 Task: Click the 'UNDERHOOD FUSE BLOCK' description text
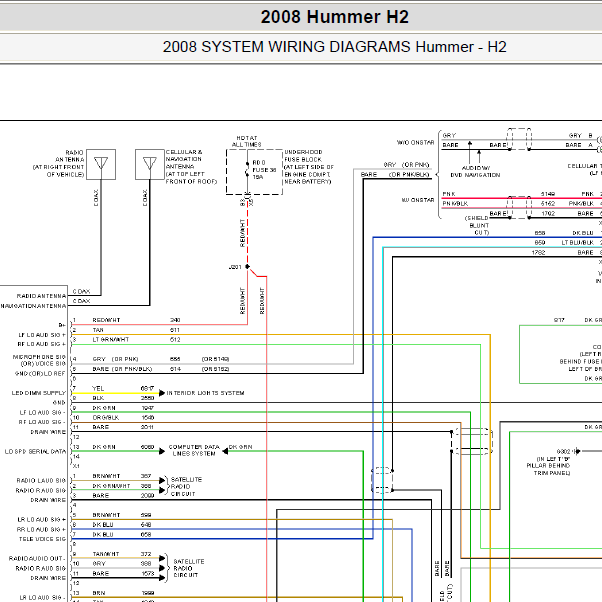click(309, 167)
